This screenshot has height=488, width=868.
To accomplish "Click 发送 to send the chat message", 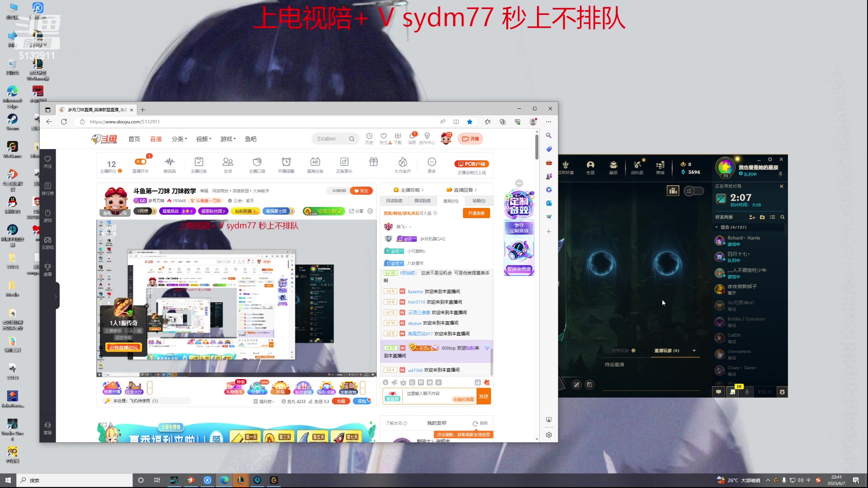I will pos(484,396).
